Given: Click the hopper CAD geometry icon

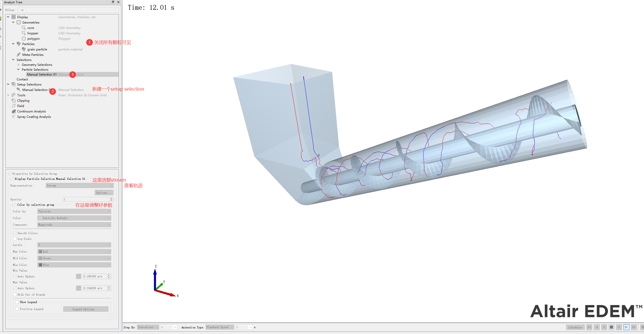Looking at the screenshot, I should (24, 33).
